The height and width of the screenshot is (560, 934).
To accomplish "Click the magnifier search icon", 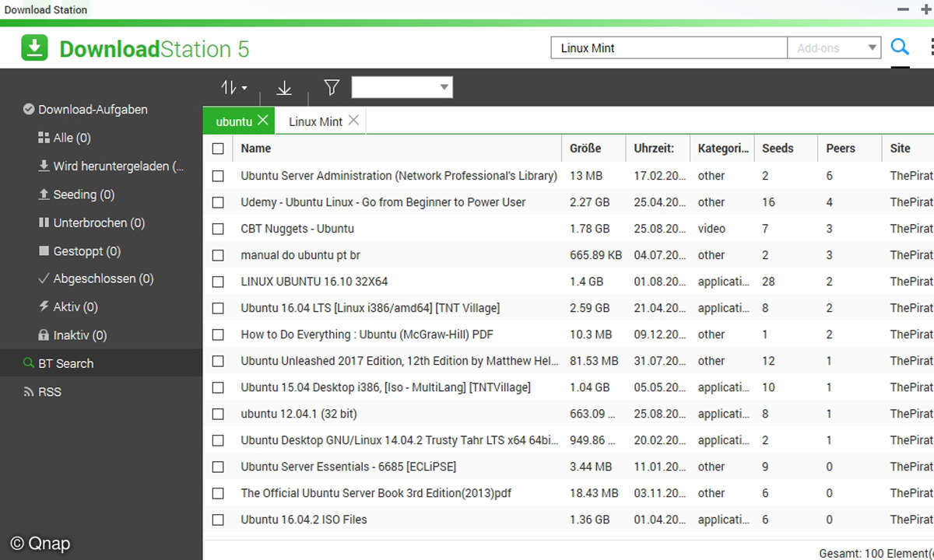I will [x=900, y=47].
